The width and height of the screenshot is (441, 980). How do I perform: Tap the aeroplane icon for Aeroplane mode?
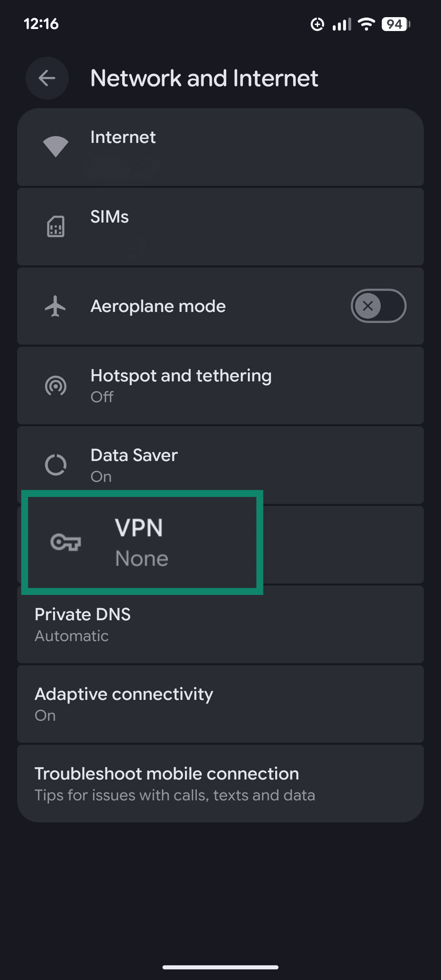coord(56,306)
